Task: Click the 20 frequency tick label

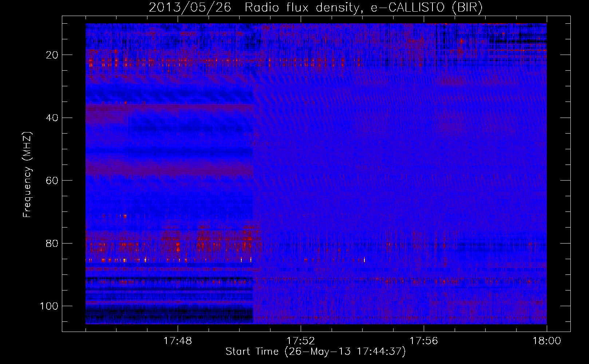Action: [52, 55]
